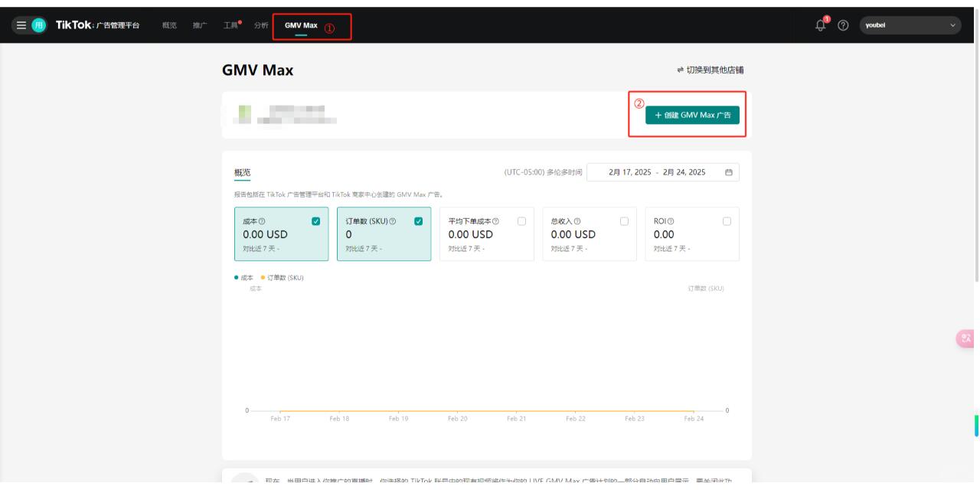
Task: Click the 0.00 USD value in the 成本 card
Action: coord(265,234)
